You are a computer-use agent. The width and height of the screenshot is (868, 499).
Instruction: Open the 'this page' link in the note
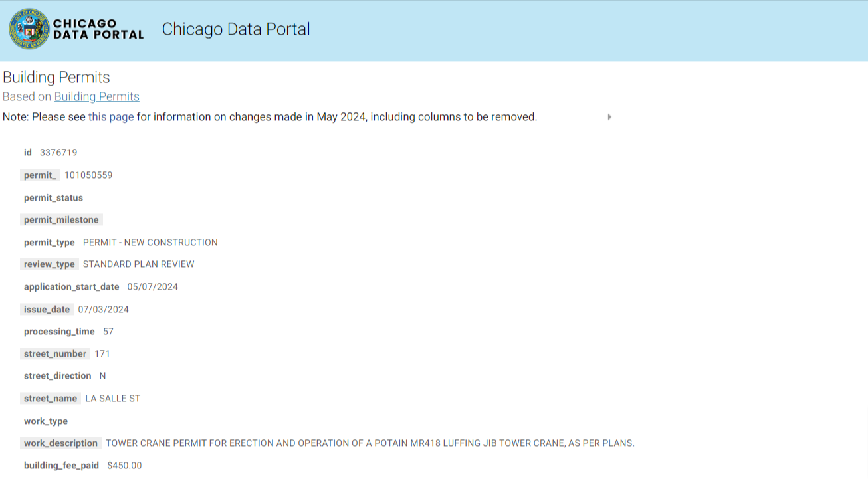pos(111,117)
